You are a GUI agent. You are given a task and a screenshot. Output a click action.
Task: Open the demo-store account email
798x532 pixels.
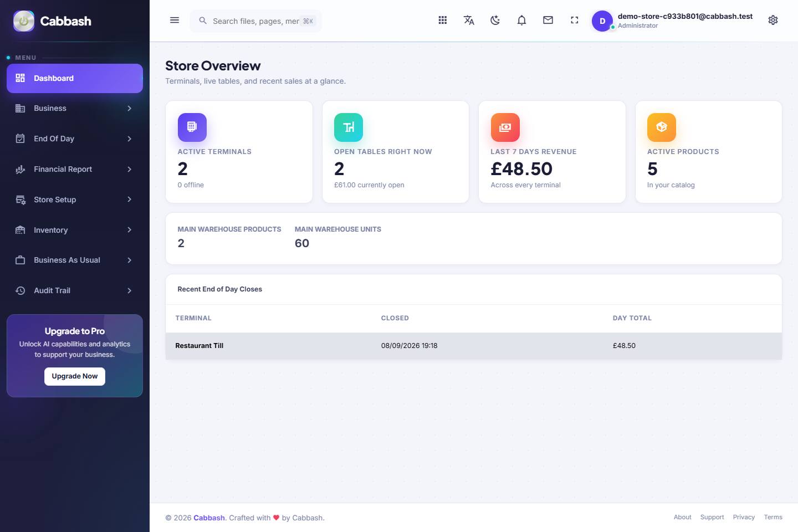685,16
